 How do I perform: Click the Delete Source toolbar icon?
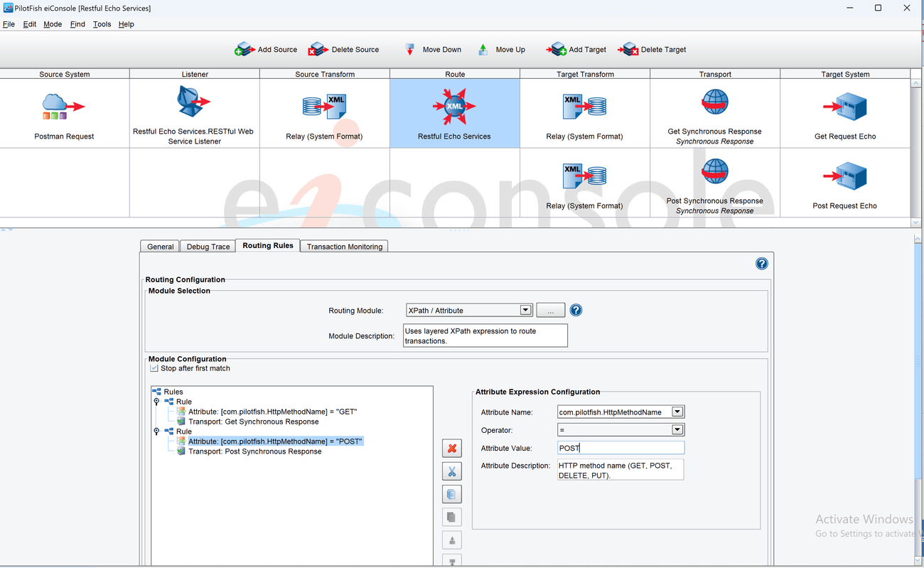pyautogui.click(x=318, y=49)
